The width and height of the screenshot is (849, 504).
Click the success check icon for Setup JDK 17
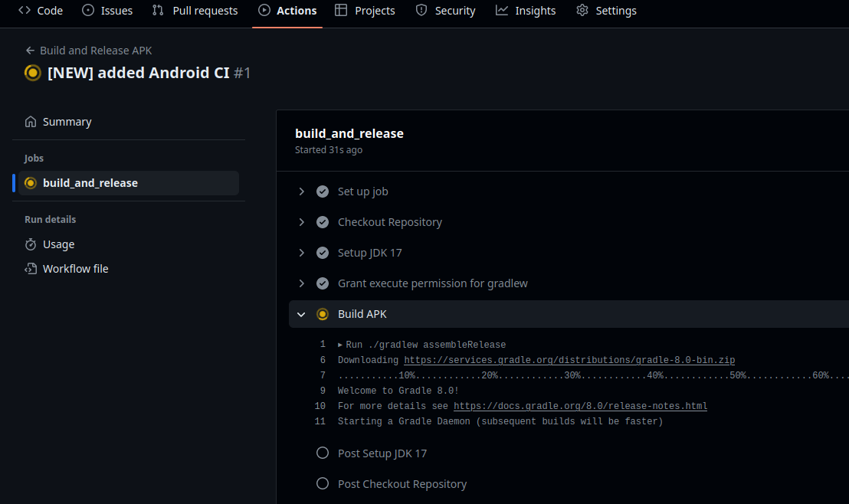[x=323, y=253]
